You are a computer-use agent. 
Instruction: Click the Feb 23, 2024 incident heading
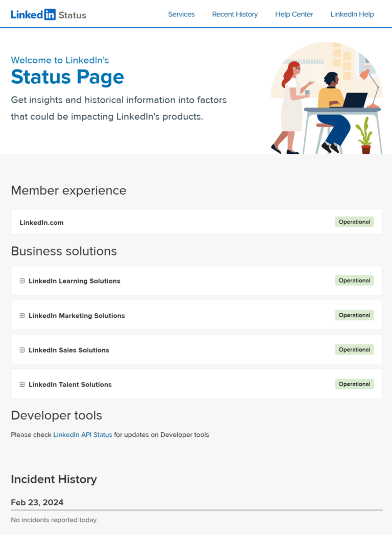(x=37, y=502)
